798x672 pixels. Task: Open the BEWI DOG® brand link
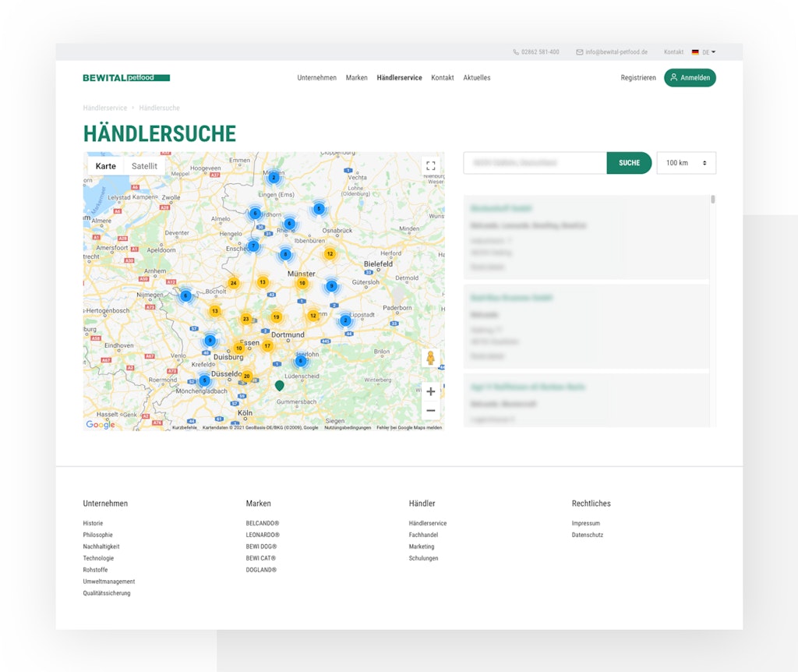[x=261, y=546]
